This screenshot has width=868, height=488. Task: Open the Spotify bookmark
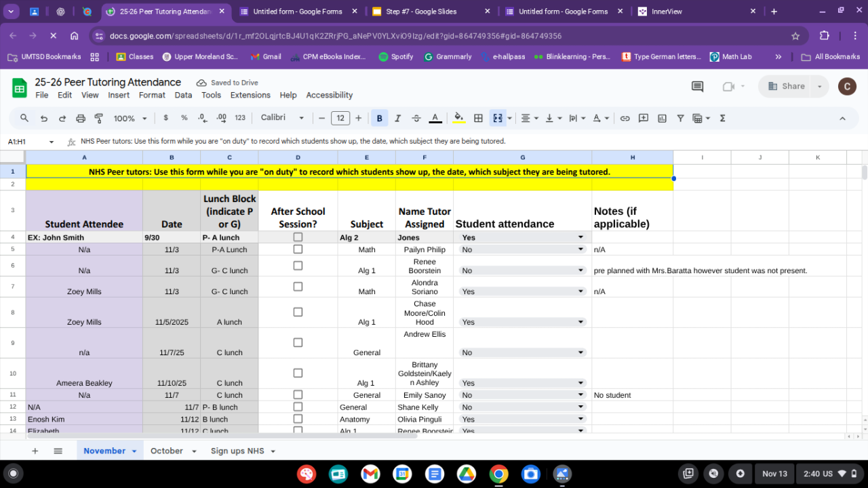tap(395, 57)
